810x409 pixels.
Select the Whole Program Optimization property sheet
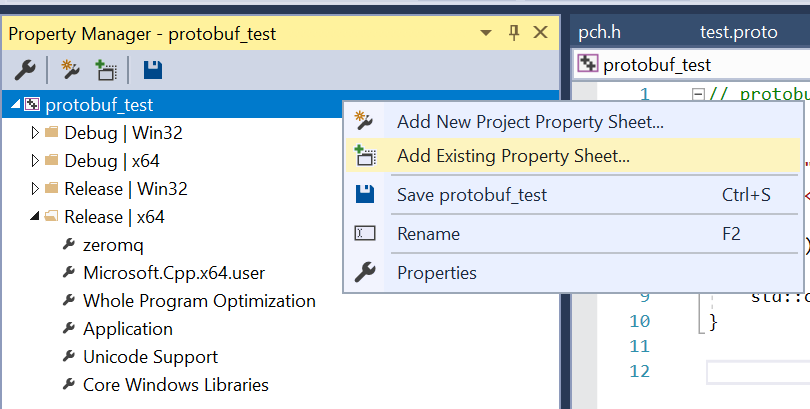click(x=199, y=300)
